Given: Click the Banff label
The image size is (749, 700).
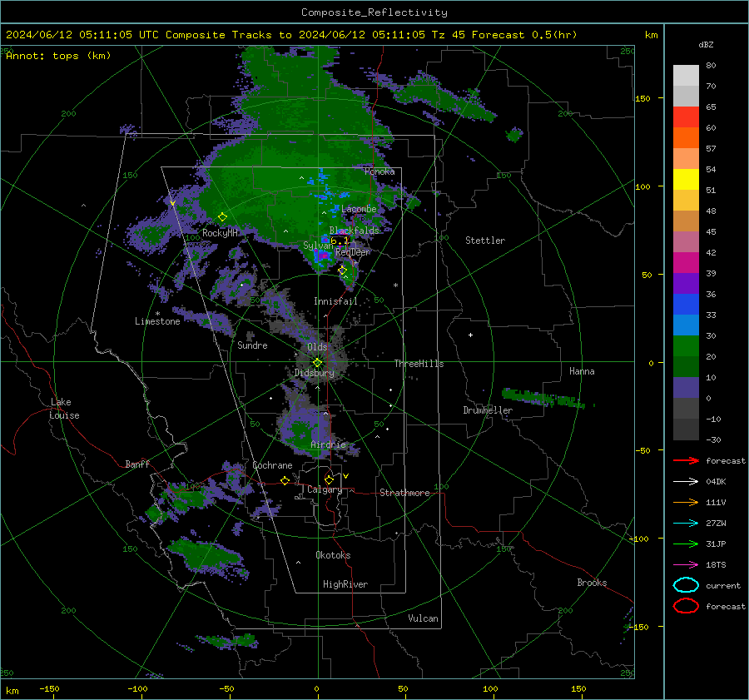Looking at the screenshot, I should [137, 464].
